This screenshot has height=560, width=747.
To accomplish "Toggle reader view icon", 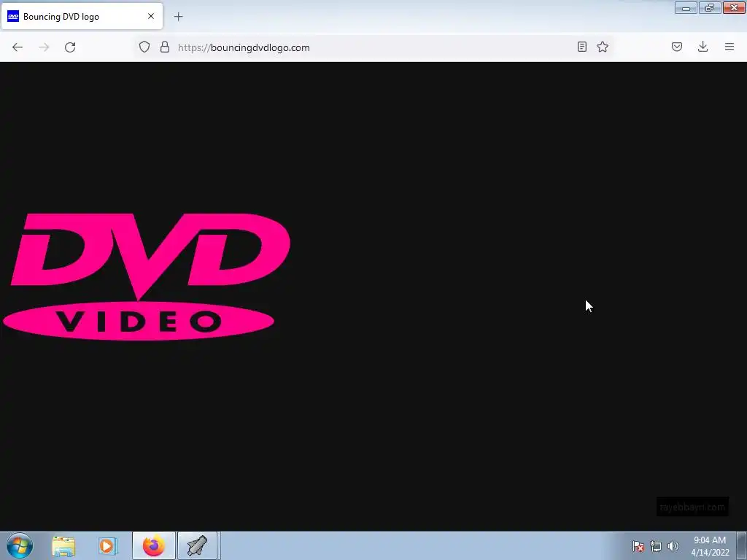I will pyautogui.click(x=581, y=47).
